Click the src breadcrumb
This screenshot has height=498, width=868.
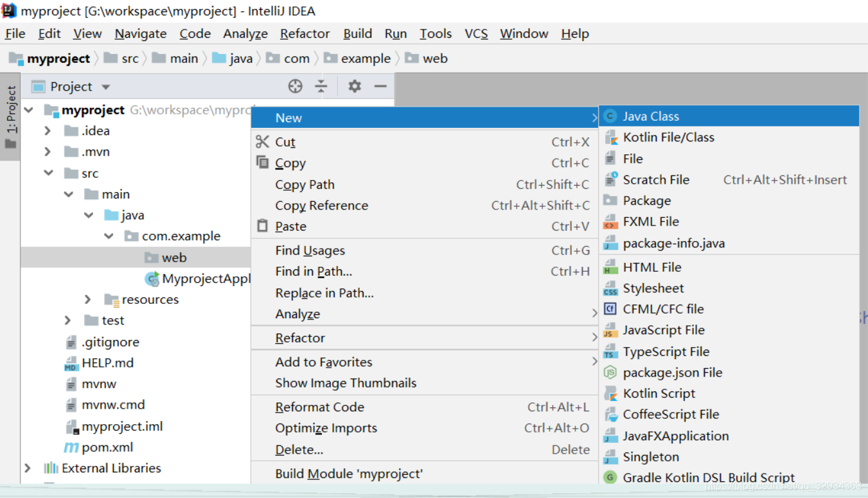[x=121, y=58]
